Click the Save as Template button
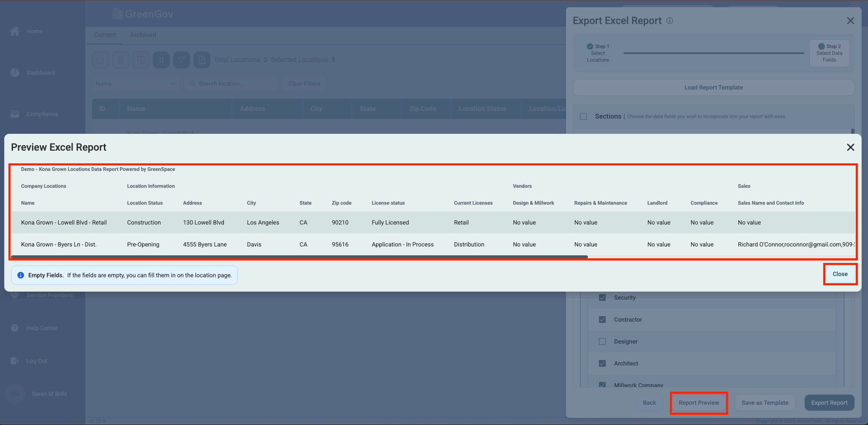The height and width of the screenshot is (425, 868). pyautogui.click(x=765, y=403)
